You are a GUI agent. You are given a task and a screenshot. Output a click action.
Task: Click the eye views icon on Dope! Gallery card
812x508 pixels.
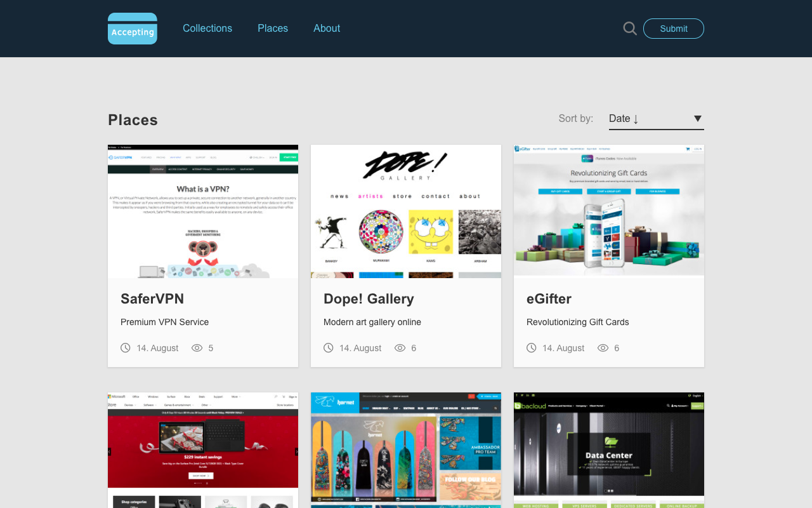(x=400, y=348)
